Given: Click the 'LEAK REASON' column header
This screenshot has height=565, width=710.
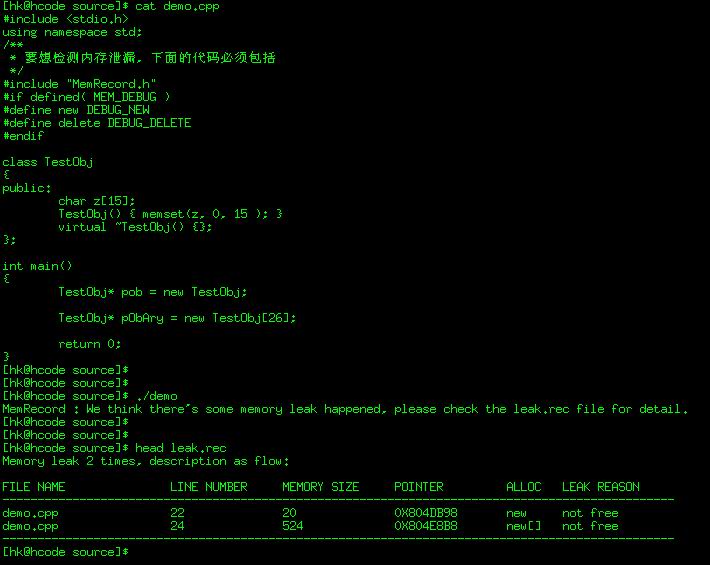Looking at the screenshot, I should [x=600, y=487].
